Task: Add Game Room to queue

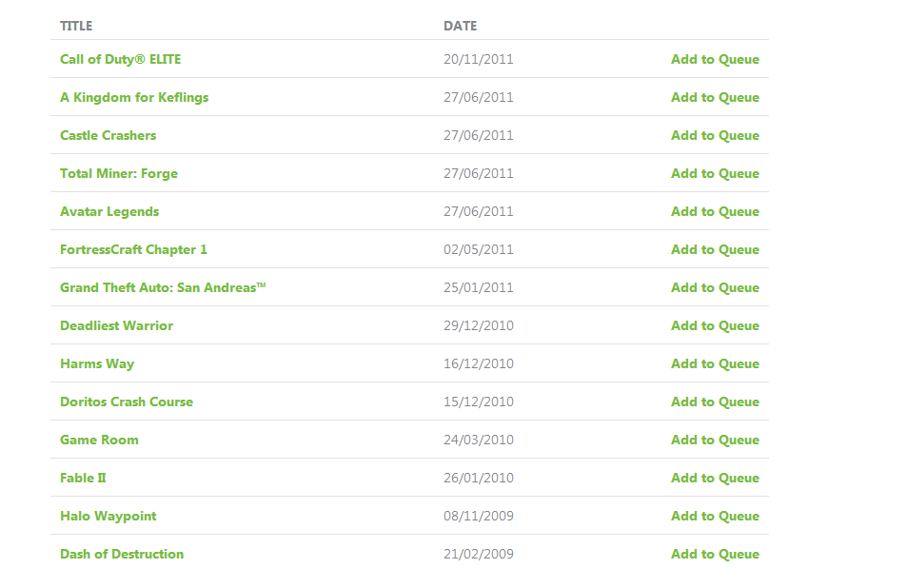Action: pos(715,440)
